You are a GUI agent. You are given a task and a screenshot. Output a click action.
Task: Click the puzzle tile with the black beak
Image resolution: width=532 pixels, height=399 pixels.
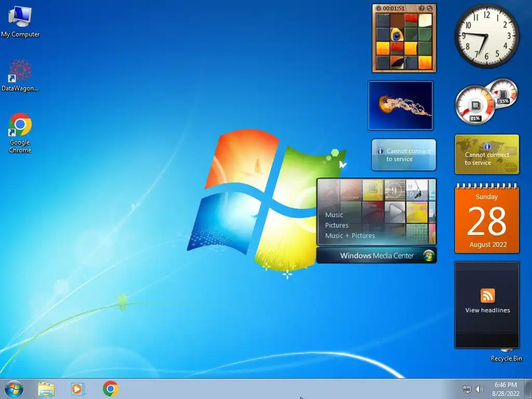396,62
